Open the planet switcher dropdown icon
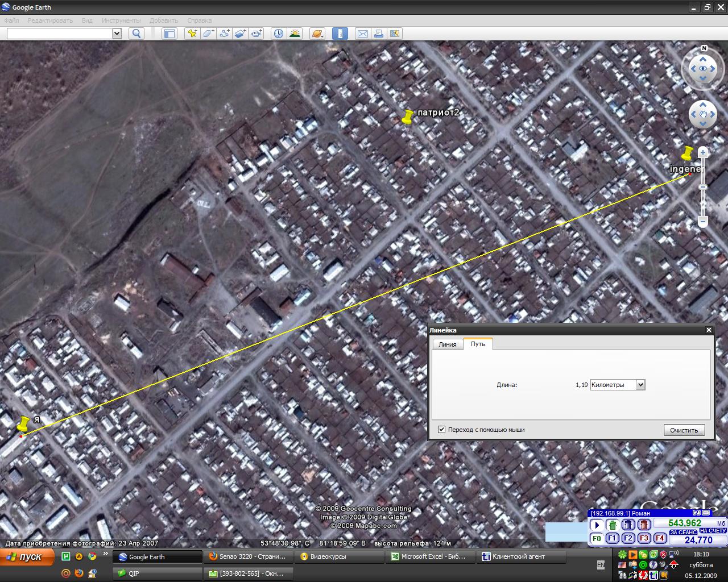 point(317,34)
